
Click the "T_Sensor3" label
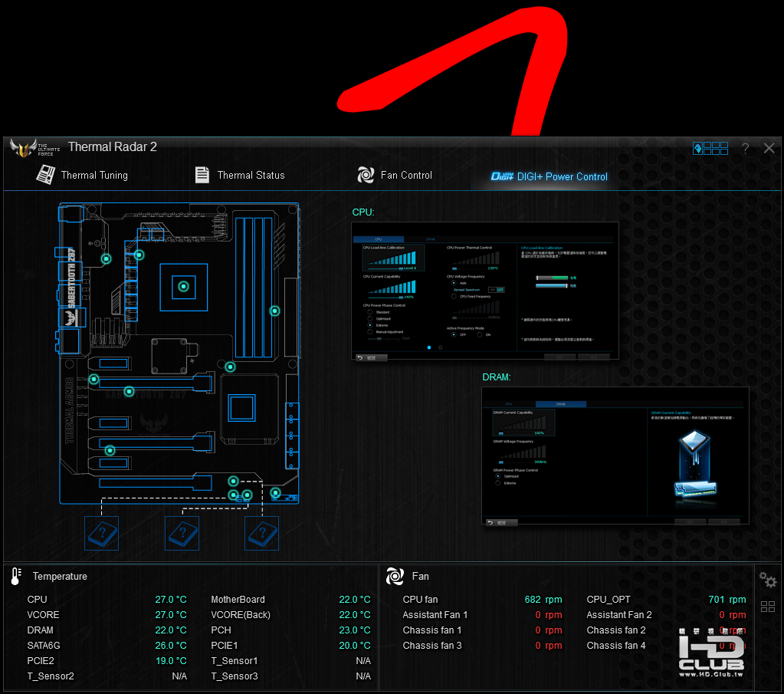coord(235,676)
